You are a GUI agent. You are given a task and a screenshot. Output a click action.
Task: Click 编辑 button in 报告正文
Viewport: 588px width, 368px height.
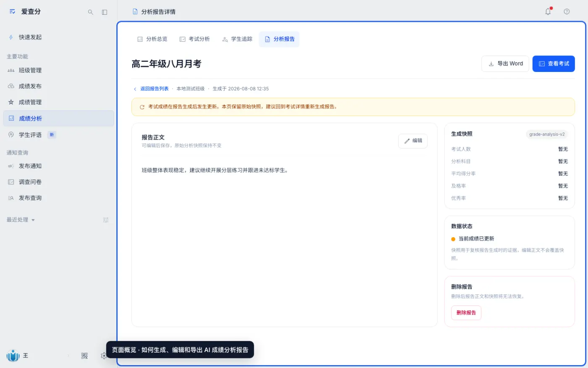point(413,141)
